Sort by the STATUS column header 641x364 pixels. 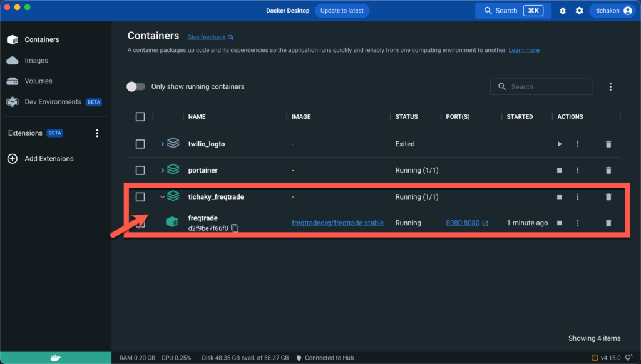click(406, 117)
